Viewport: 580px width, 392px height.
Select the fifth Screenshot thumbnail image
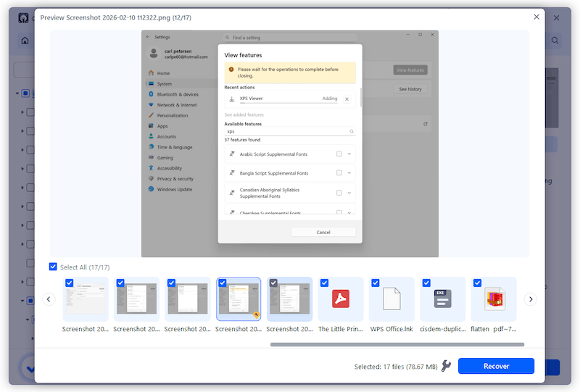289,299
